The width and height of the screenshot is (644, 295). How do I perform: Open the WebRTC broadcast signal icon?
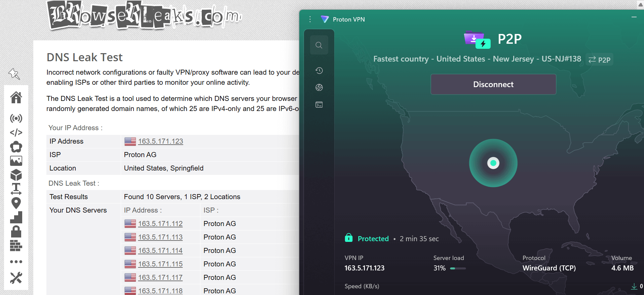16,118
